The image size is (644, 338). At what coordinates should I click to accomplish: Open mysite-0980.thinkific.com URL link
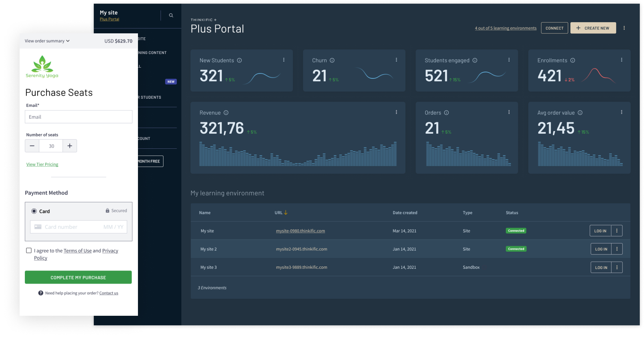pyautogui.click(x=300, y=231)
